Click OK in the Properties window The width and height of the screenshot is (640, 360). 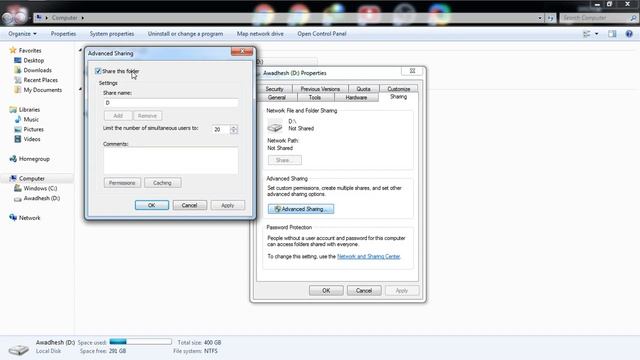pos(326,291)
